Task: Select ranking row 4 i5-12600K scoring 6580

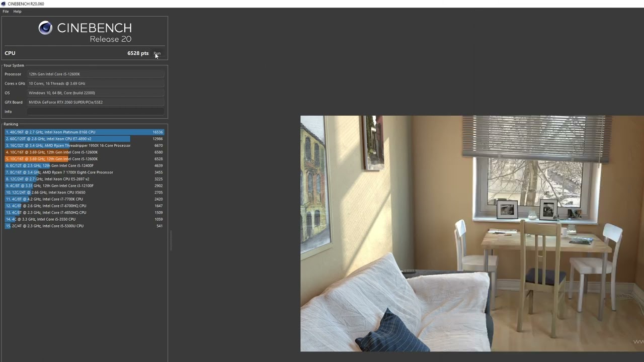Action: coord(84,152)
